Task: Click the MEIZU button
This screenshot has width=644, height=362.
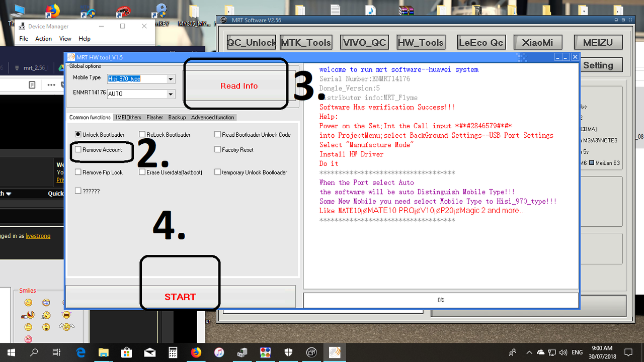Action: pos(598,43)
